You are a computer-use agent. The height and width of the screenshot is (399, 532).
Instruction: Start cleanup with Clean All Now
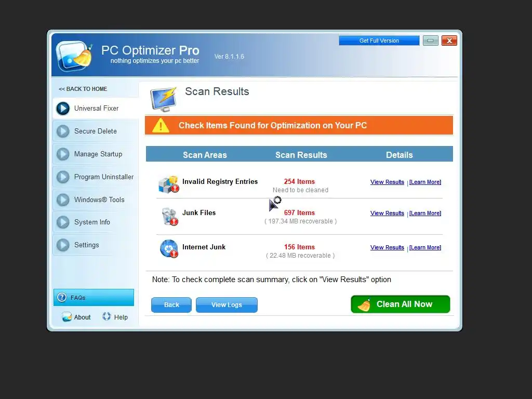click(x=401, y=304)
